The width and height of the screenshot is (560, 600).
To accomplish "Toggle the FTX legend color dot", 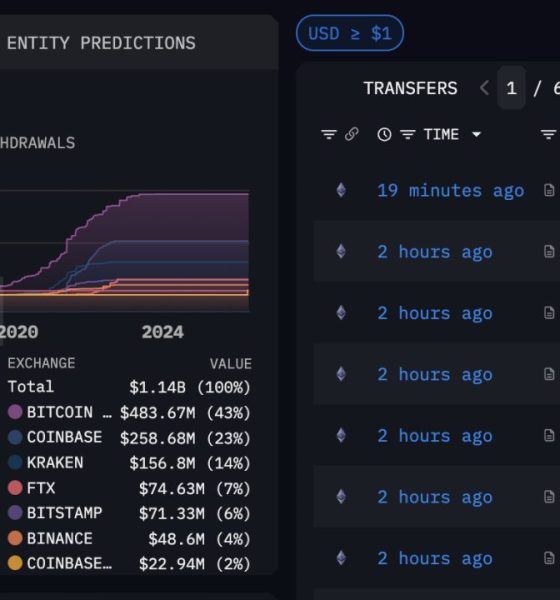I will [15, 488].
